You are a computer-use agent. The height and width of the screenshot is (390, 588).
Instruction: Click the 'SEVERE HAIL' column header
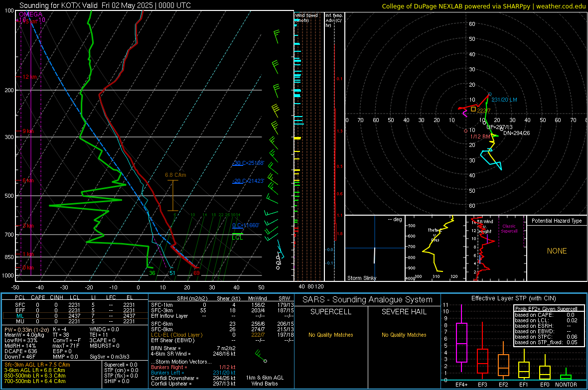(404, 312)
